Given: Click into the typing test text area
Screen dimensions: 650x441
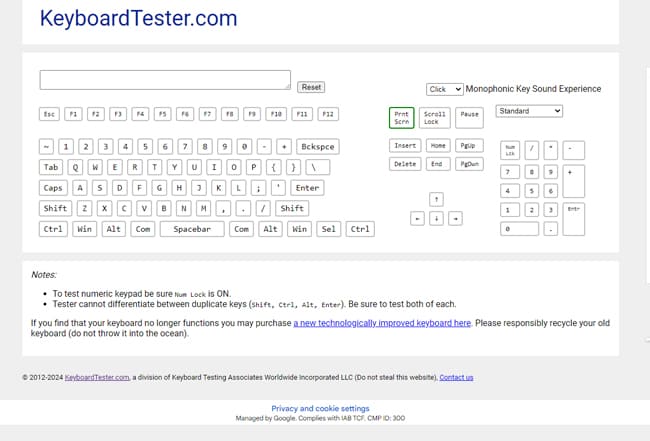Looking at the screenshot, I should coord(165,80).
